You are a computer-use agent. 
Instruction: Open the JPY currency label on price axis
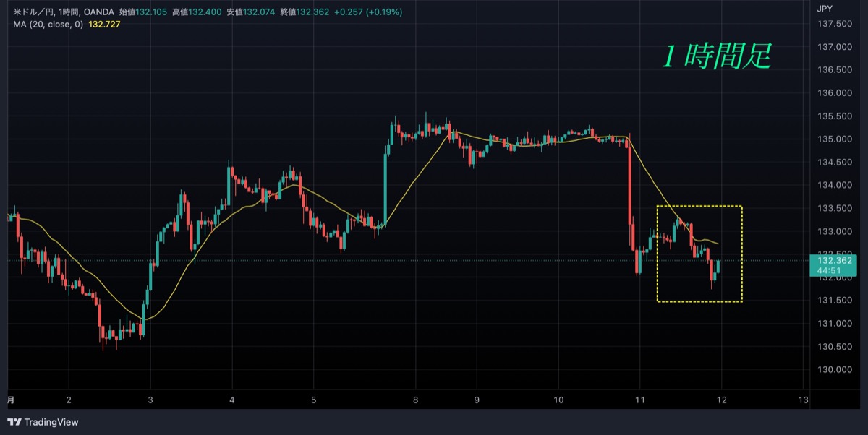[824, 9]
